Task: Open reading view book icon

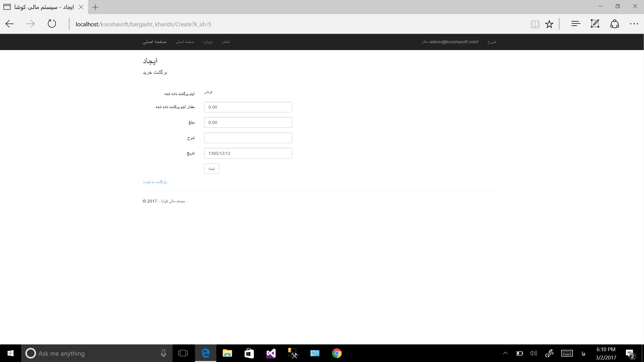Action: (x=535, y=24)
